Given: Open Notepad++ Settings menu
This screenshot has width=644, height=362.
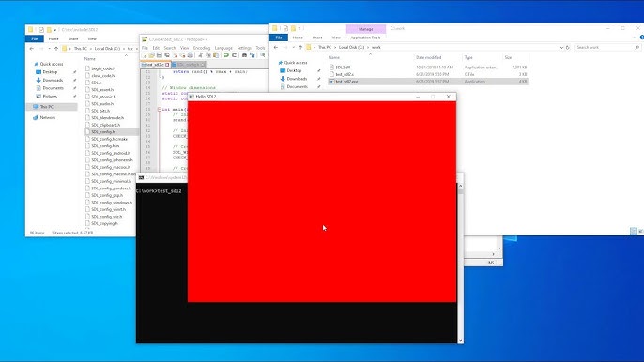Looking at the screenshot, I should click(244, 48).
